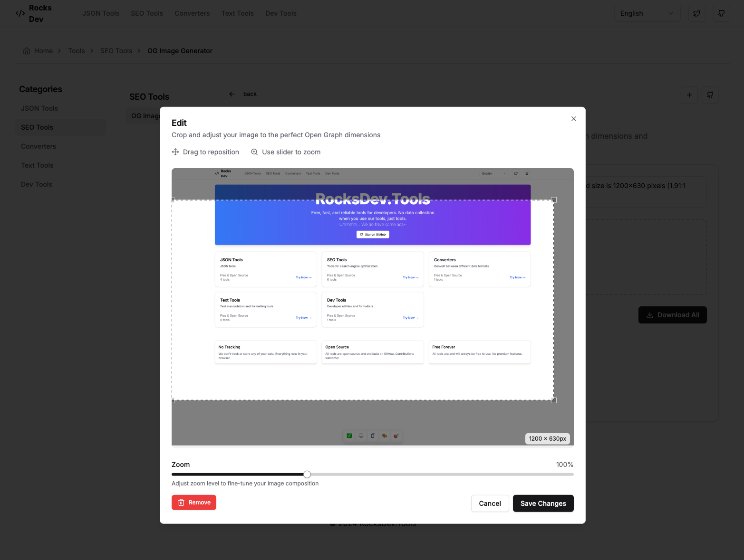Click Save Changes button

pyautogui.click(x=543, y=503)
